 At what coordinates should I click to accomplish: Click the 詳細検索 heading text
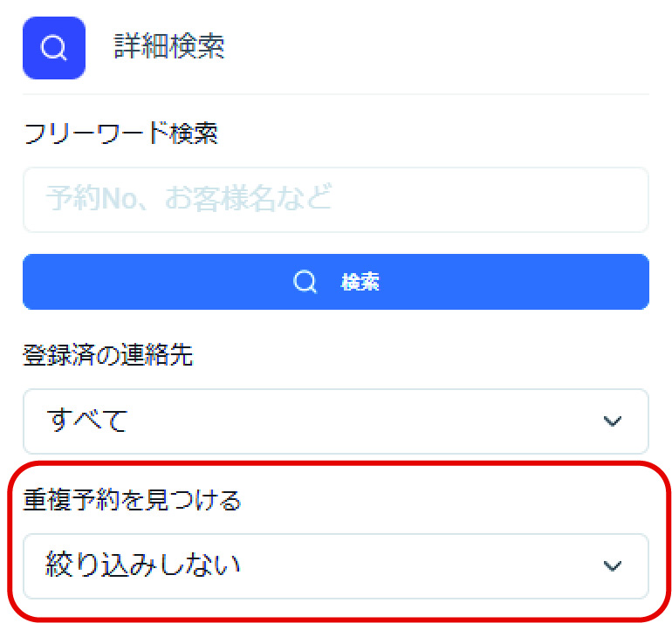tap(169, 47)
